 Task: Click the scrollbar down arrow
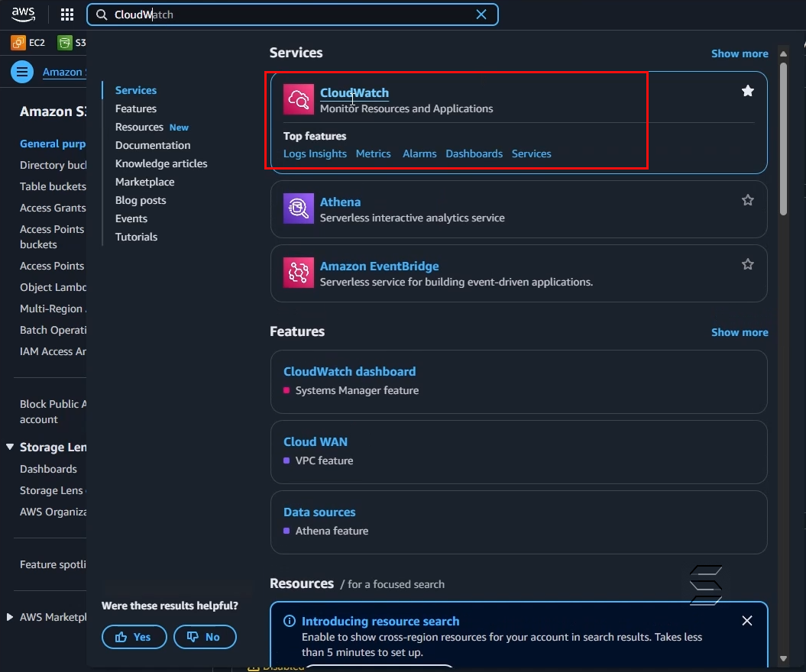point(783,658)
